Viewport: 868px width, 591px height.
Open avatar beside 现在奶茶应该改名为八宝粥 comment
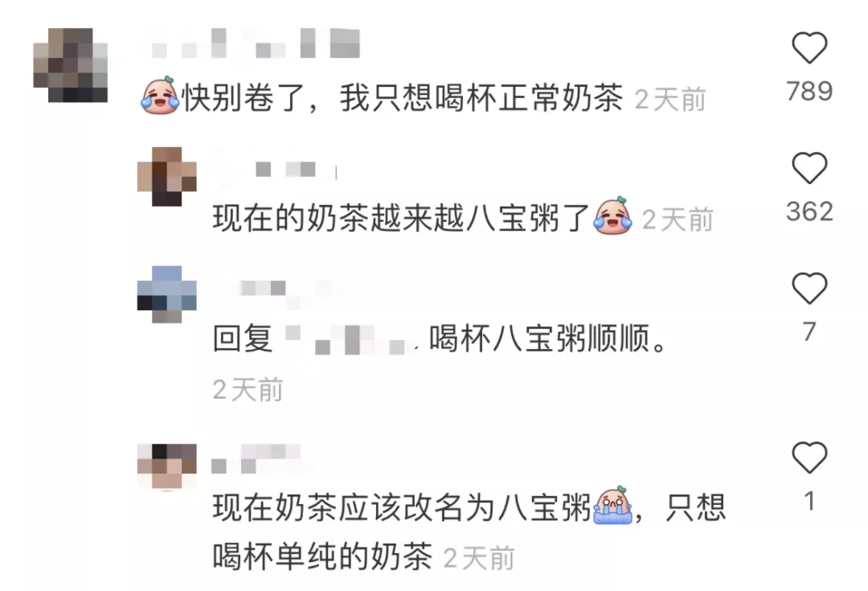(166, 466)
